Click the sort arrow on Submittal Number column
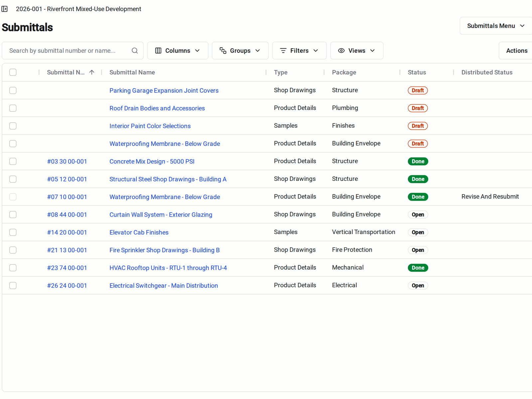Image resolution: width=532 pixels, height=399 pixels. pyautogui.click(x=92, y=72)
